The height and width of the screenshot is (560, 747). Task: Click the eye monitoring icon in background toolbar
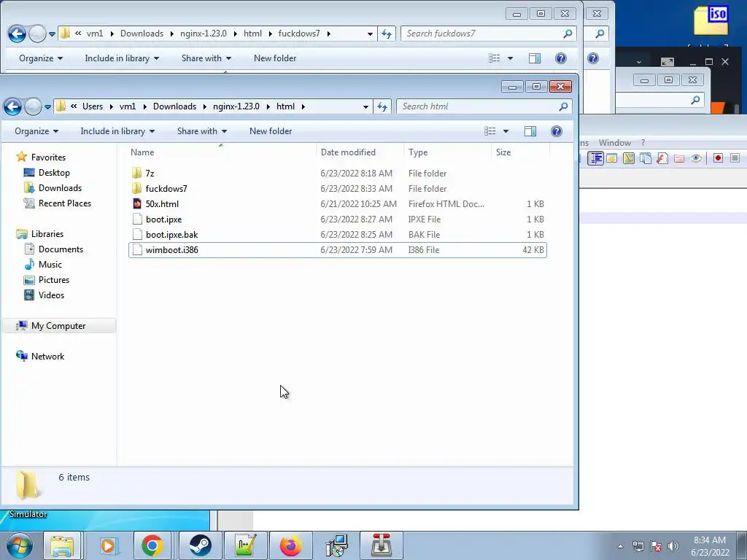(x=696, y=158)
